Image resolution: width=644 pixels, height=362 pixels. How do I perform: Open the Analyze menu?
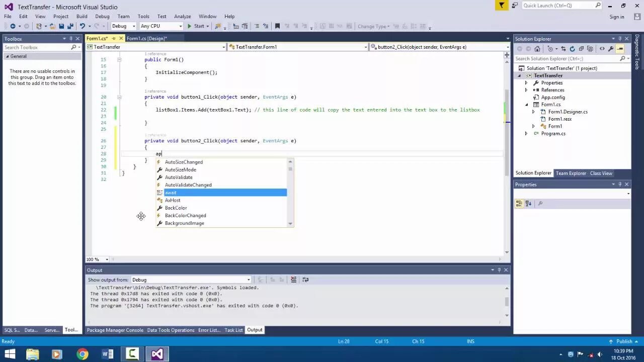[x=182, y=17]
